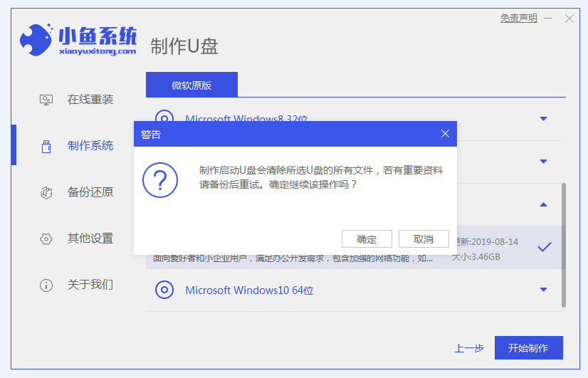Click the 备份还原 backup icon
Image resolution: width=588 pixels, height=378 pixels.
pos(46,192)
